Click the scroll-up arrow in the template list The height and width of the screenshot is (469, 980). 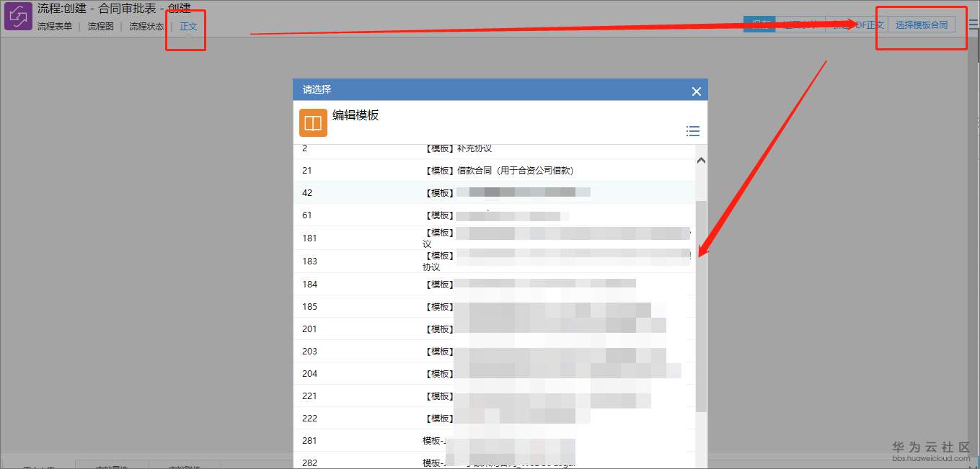[700, 159]
